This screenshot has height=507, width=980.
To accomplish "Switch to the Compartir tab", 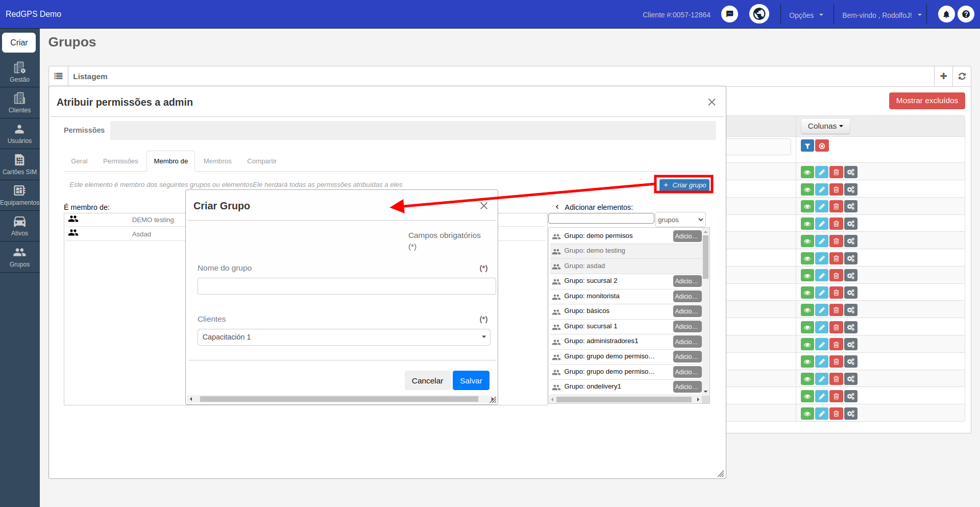I will [x=262, y=161].
